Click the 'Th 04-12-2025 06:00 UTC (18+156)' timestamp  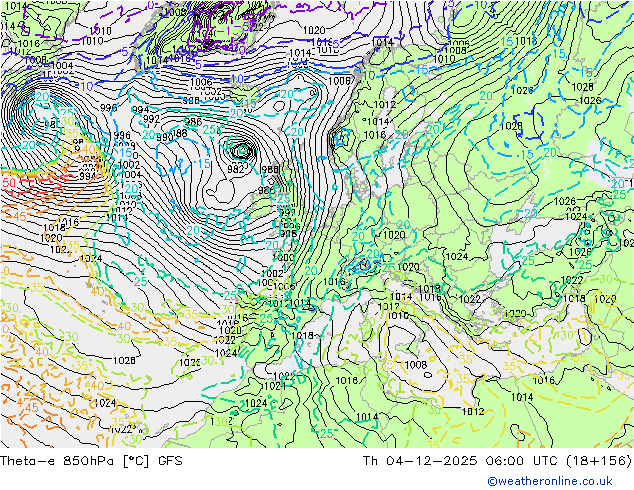coord(497,461)
